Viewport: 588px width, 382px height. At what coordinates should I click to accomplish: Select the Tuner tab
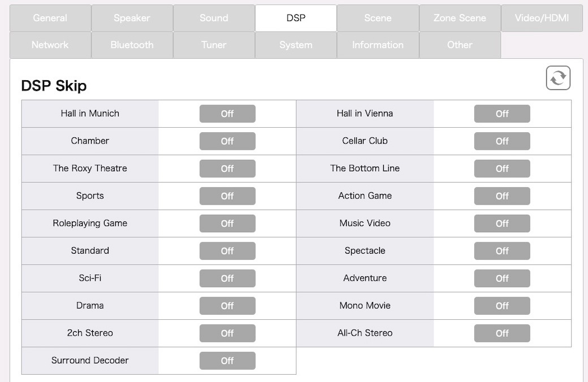pyautogui.click(x=214, y=45)
